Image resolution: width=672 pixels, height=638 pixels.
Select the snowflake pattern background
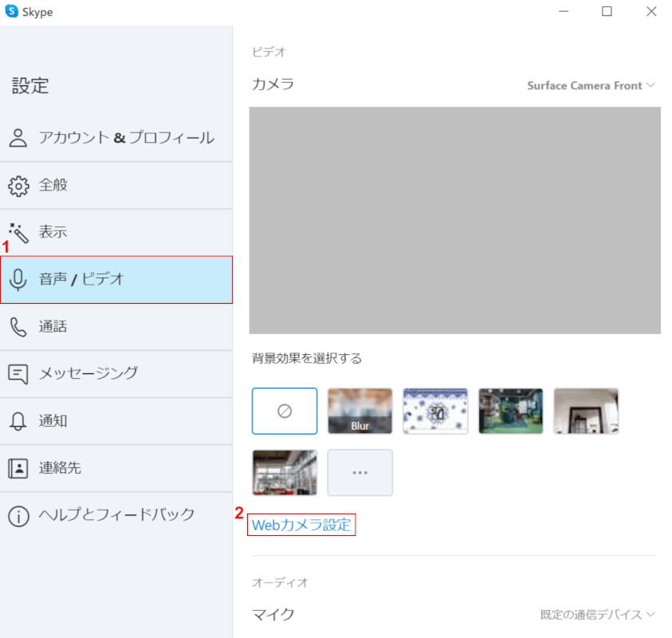[435, 411]
